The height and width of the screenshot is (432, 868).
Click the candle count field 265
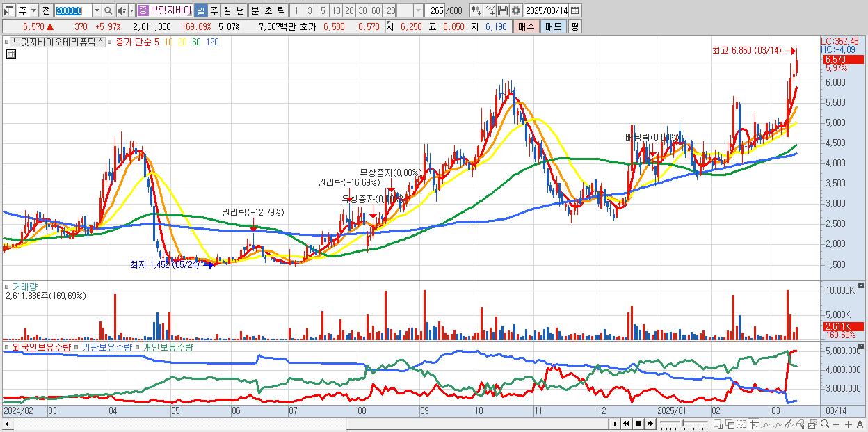click(436, 11)
